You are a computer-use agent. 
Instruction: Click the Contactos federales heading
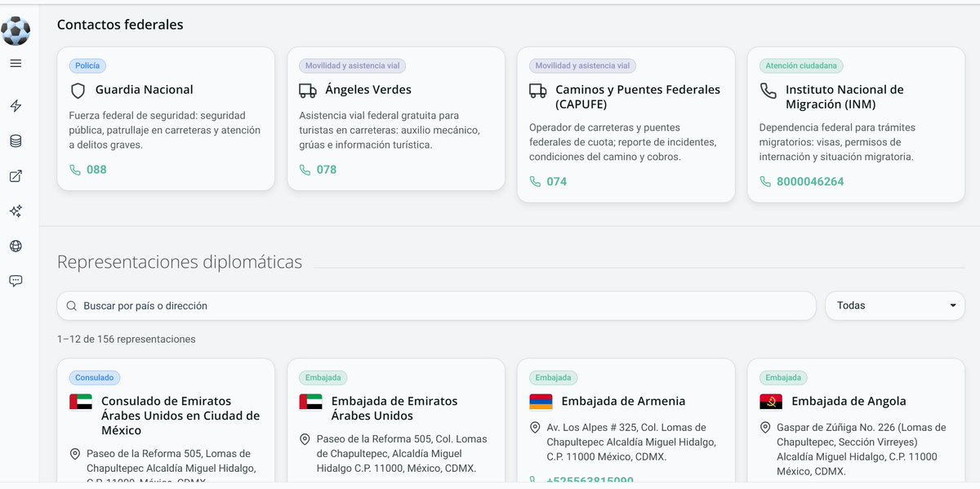click(x=120, y=24)
